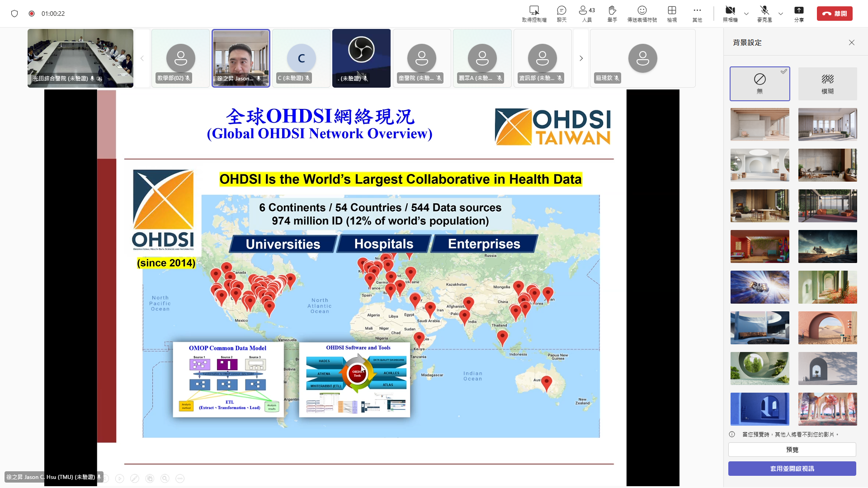This screenshot has width=868, height=488.
Task: Apply background and turn on video
Action: pos(792,469)
